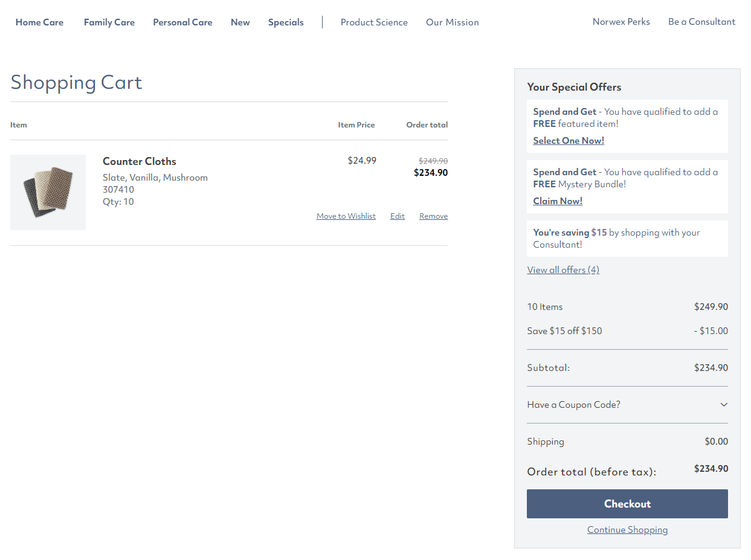The image size is (751, 560).
Task: Open the Counter Cloths product thumbnail
Action: click(48, 192)
